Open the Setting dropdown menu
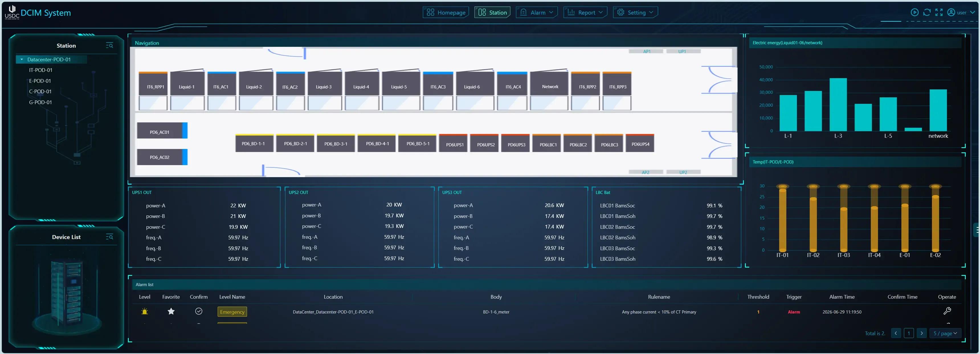Image resolution: width=980 pixels, height=354 pixels. point(635,13)
